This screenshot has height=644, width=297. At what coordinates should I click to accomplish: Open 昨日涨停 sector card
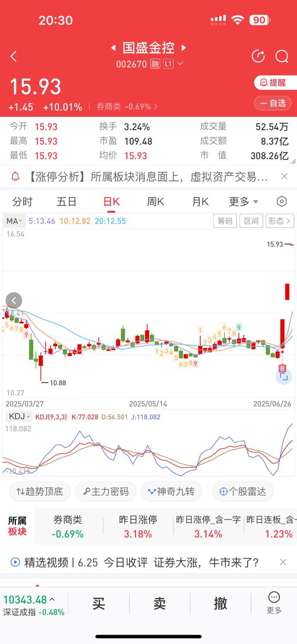[138, 527]
